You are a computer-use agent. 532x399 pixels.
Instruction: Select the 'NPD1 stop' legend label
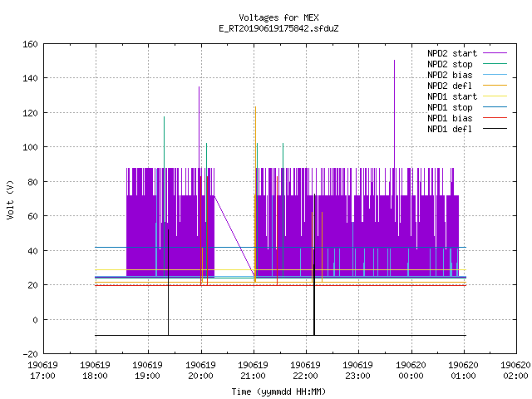point(450,107)
